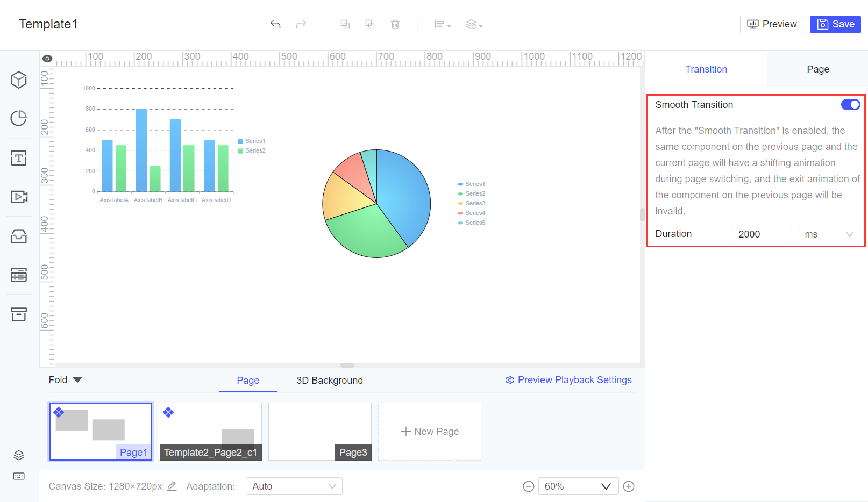Open the Duration unit dropdown showing ms
This screenshot has width=868, height=502.
pyautogui.click(x=829, y=234)
